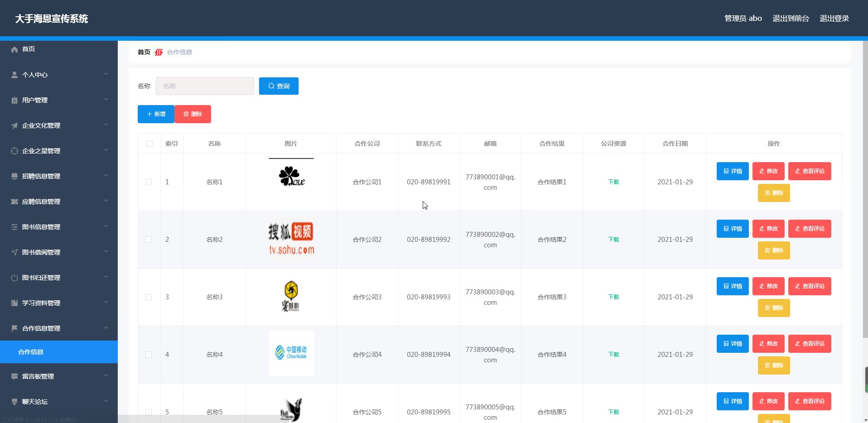The image size is (868, 423).
Task: Click the icon beside 学习资料管理
Action: click(x=14, y=303)
